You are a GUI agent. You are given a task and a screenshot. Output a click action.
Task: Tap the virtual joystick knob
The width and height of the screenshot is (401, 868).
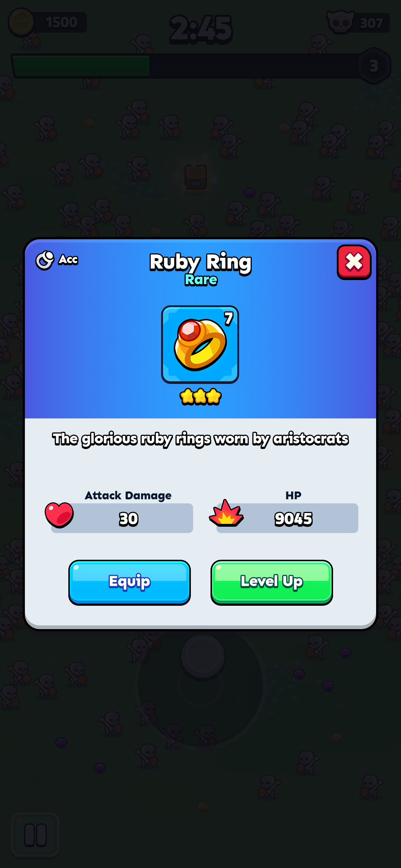click(203, 656)
